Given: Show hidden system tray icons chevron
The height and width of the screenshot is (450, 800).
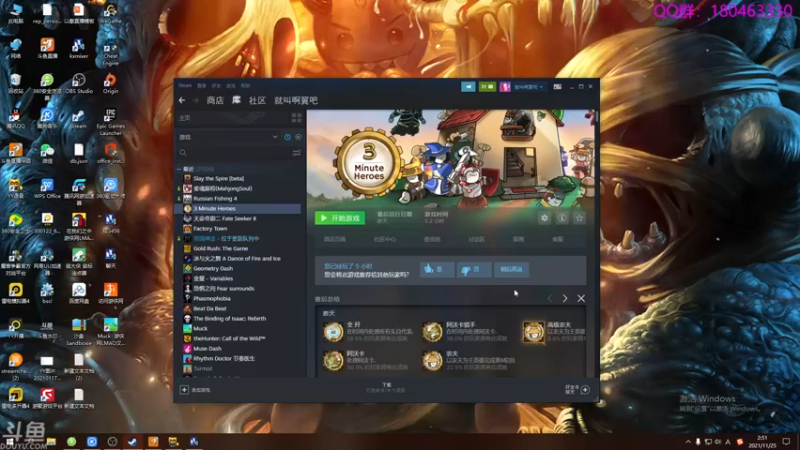Looking at the screenshot, I should click(687, 442).
